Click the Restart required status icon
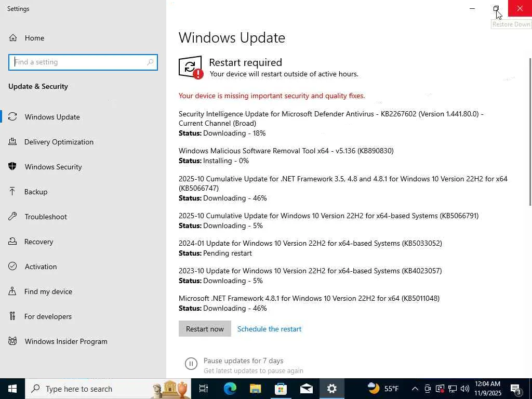The width and height of the screenshot is (532, 399). 191,67
